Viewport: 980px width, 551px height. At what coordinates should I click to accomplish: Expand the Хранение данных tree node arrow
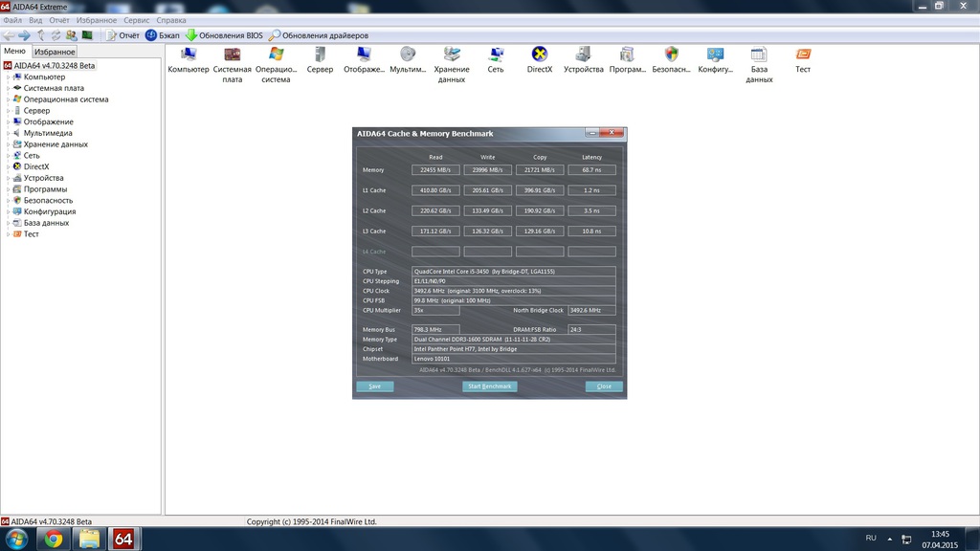click(8, 144)
